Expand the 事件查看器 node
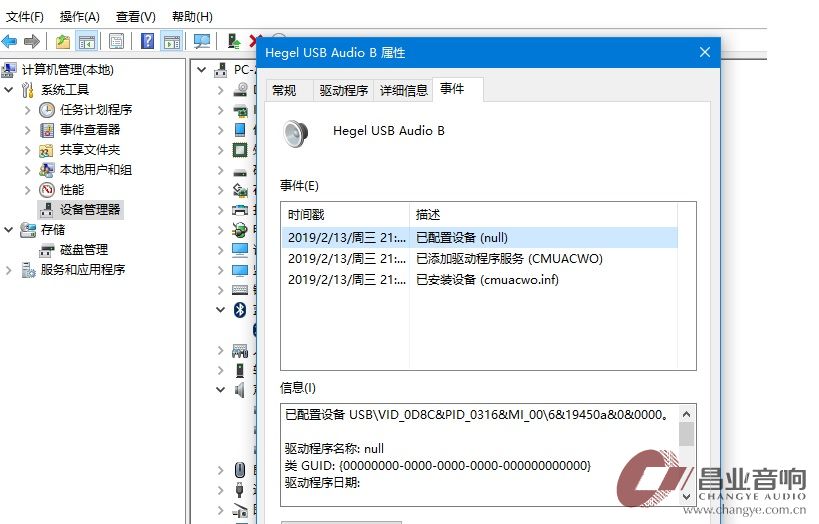The image size is (819, 524). (x=28, y=130)
